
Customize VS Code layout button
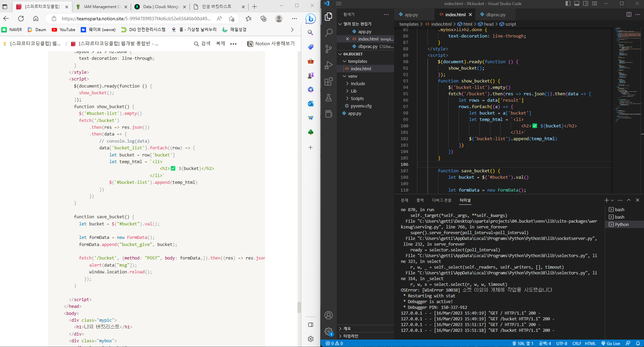[594, 3]
